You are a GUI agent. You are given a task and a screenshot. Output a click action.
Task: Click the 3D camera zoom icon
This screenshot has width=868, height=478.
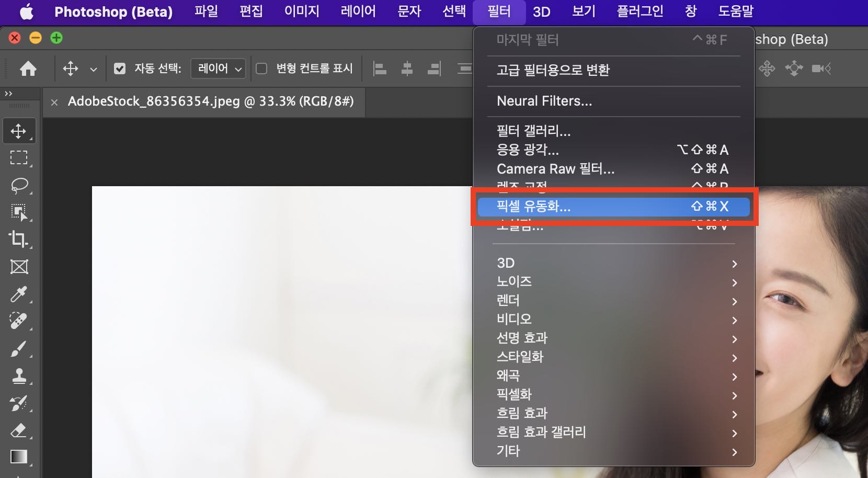[x=821, y=69]
